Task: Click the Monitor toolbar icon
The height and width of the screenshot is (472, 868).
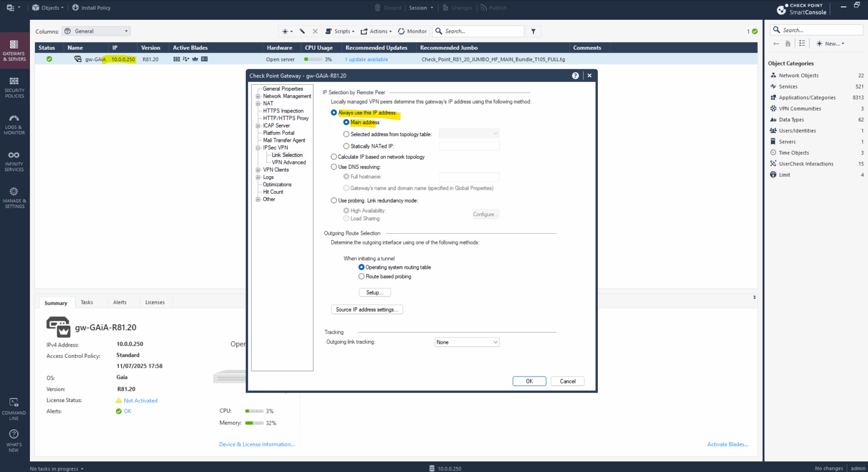Action: 412,31
